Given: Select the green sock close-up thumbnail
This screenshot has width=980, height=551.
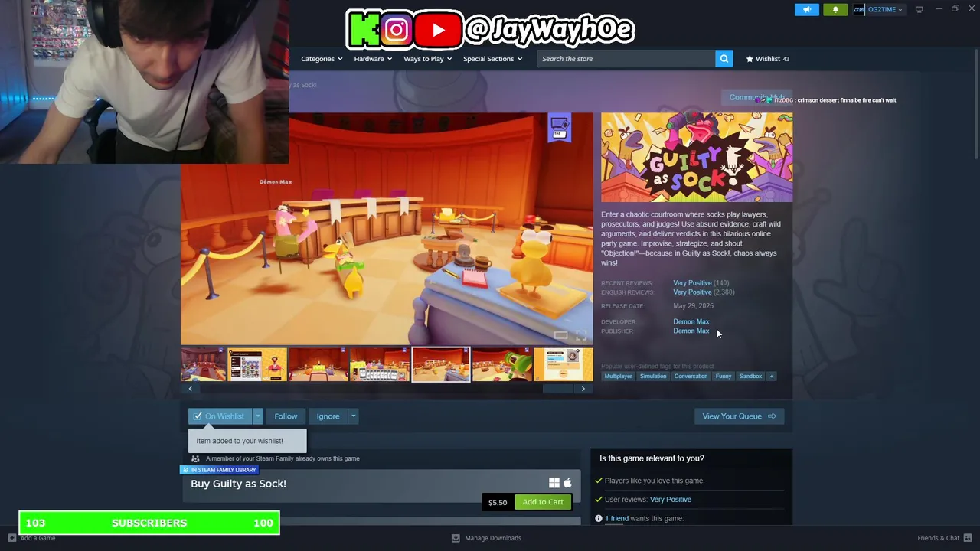Looking at the screenshot, I should pos(502,364).
